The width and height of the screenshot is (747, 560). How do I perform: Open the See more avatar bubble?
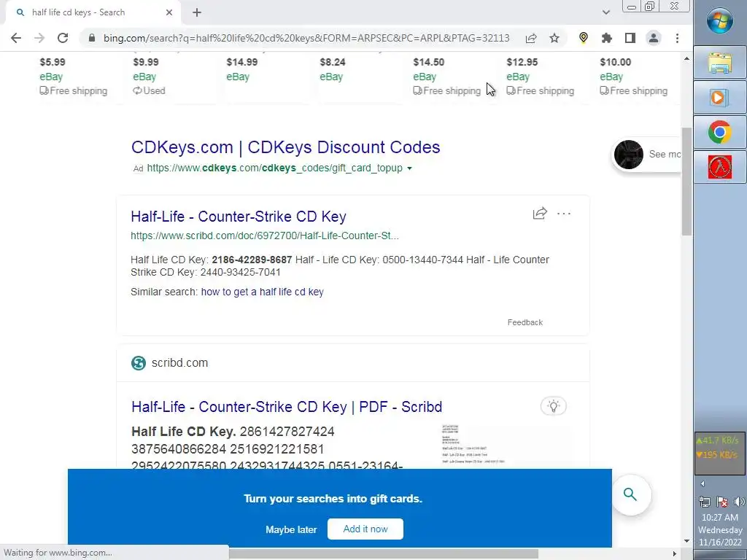646,155
